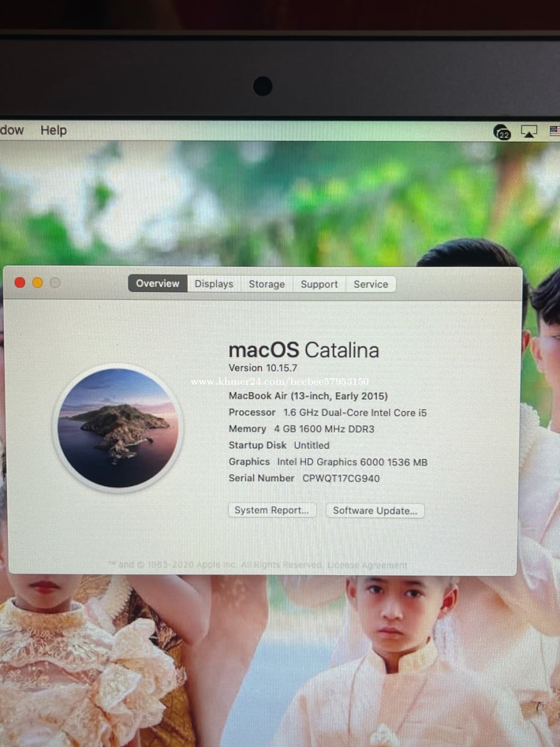The height and width of the screenshot is (747, 560).
Task: Click the MacBook Air (13-inch, Early 2015) text
Action: [x=308, y=396]
